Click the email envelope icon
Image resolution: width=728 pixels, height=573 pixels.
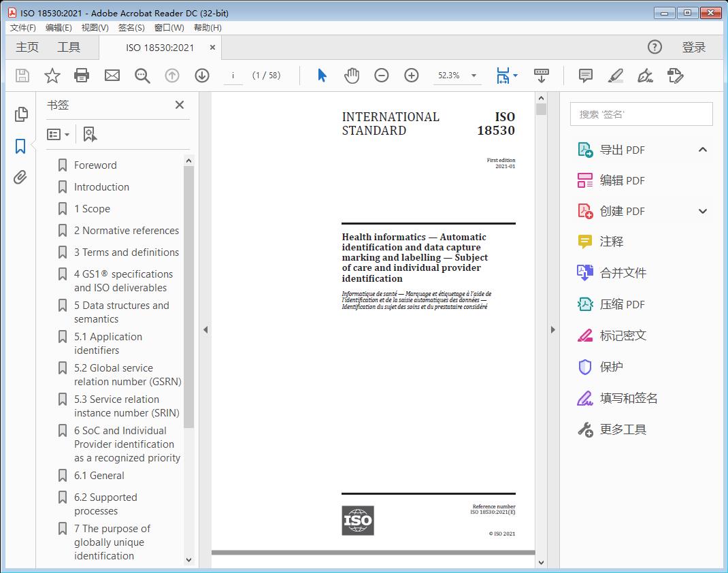point(112,76)
